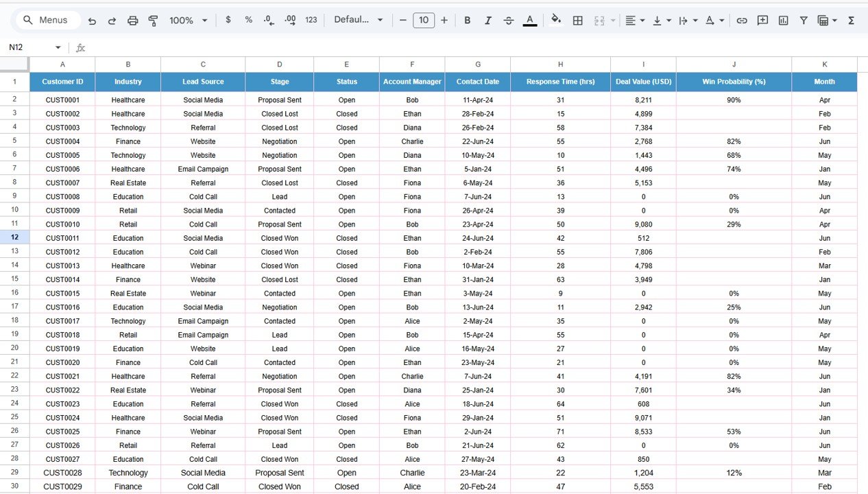Viewport: 868px width, 494px height.
Task: Toggle strikethrough formatting
Action: click(x=509, y=21)
